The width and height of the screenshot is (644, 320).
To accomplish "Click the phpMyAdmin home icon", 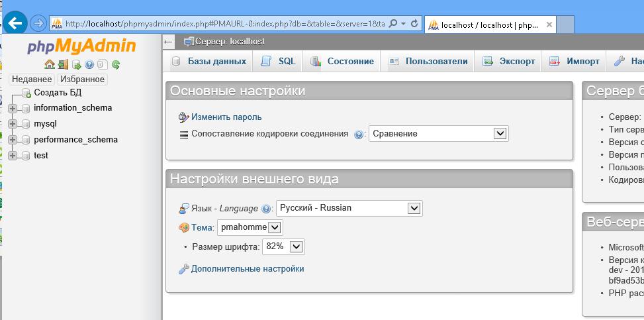I will point(50,64).
